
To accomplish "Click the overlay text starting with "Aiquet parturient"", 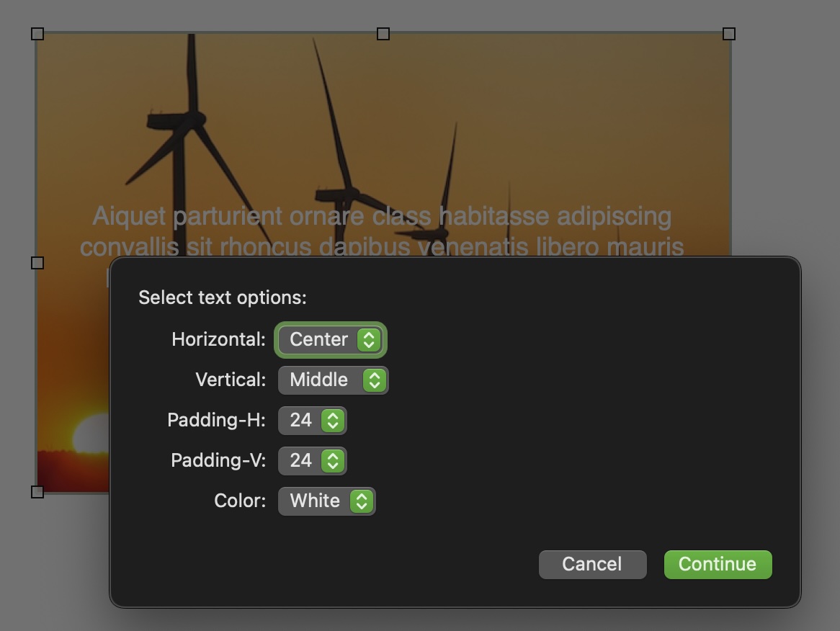I will point(382,216).
